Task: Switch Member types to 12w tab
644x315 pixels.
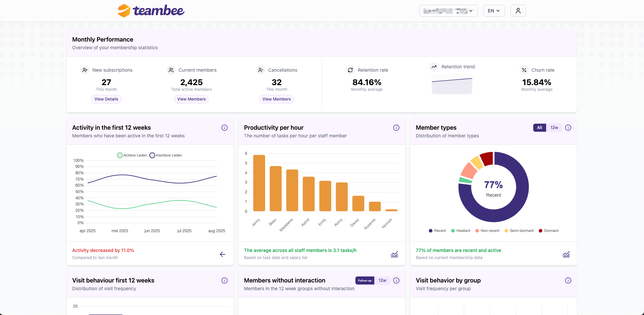Action: [x=554, y=128]
